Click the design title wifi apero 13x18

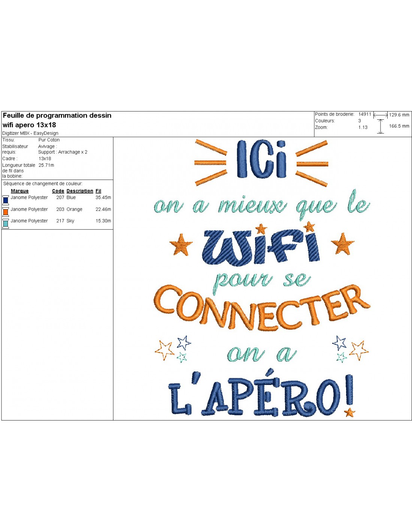tap(29, 125)
